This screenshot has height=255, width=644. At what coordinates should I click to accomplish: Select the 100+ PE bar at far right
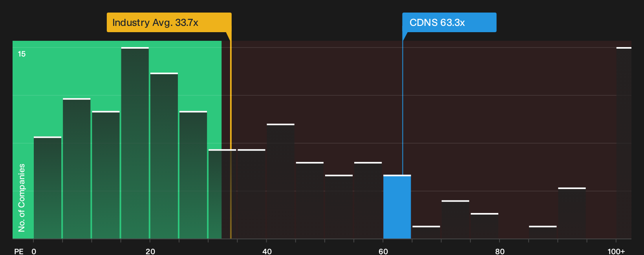click(624, 143)
